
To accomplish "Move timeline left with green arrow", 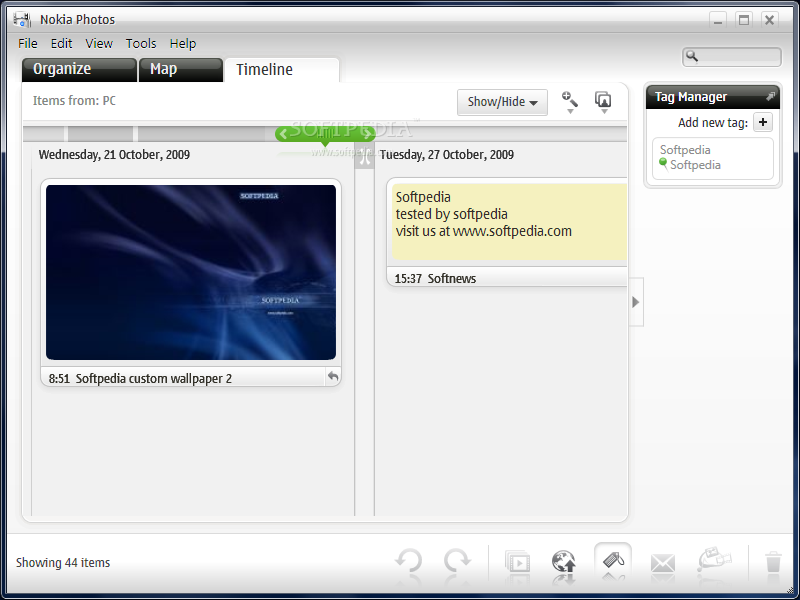I will (283, 134).
